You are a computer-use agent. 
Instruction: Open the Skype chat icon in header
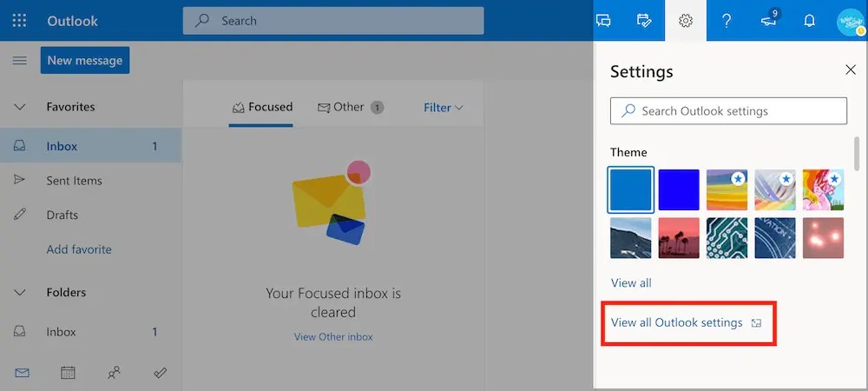tap(603, 21)
